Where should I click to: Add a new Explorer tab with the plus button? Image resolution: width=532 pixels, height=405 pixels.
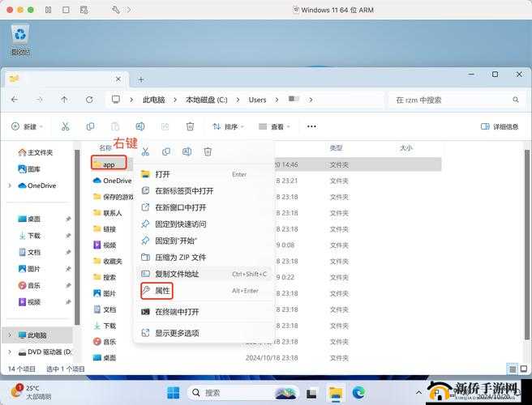click(x=141, y=79)
